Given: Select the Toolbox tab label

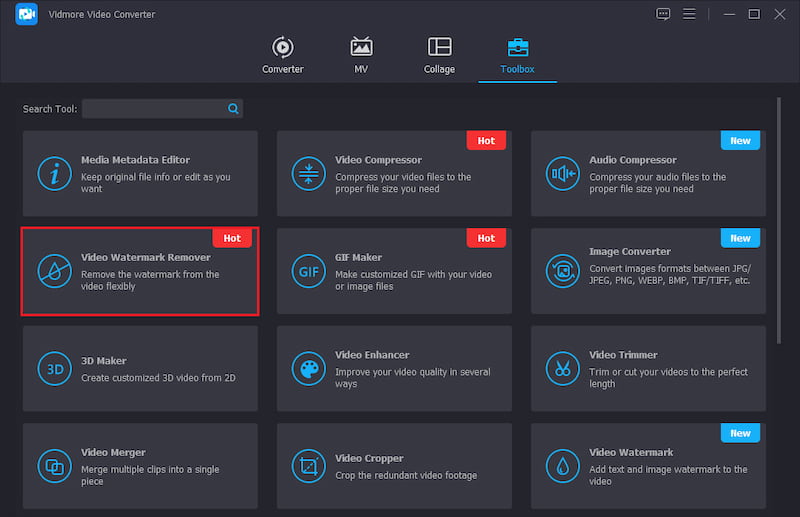Looking at the screenshot, I should tap(517, 69).
